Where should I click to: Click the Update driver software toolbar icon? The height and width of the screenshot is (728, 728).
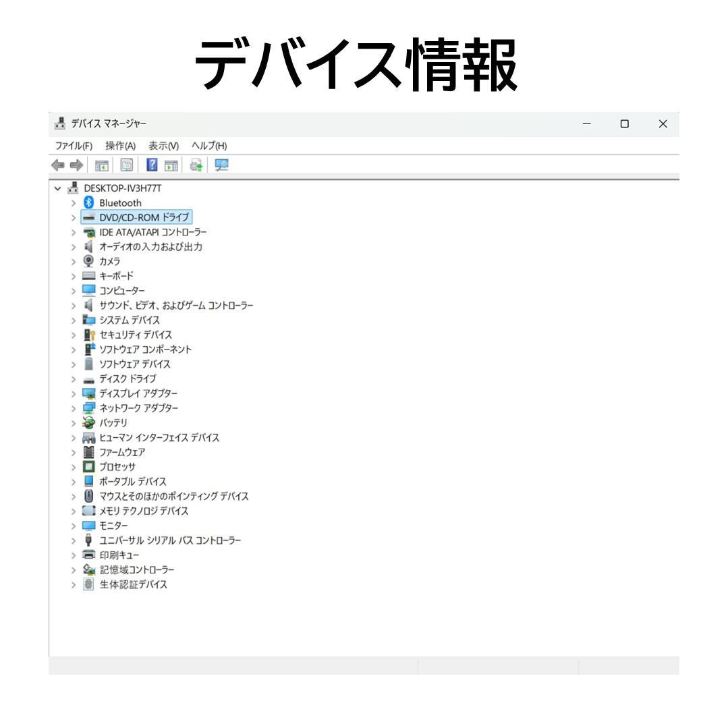point(196,165)
